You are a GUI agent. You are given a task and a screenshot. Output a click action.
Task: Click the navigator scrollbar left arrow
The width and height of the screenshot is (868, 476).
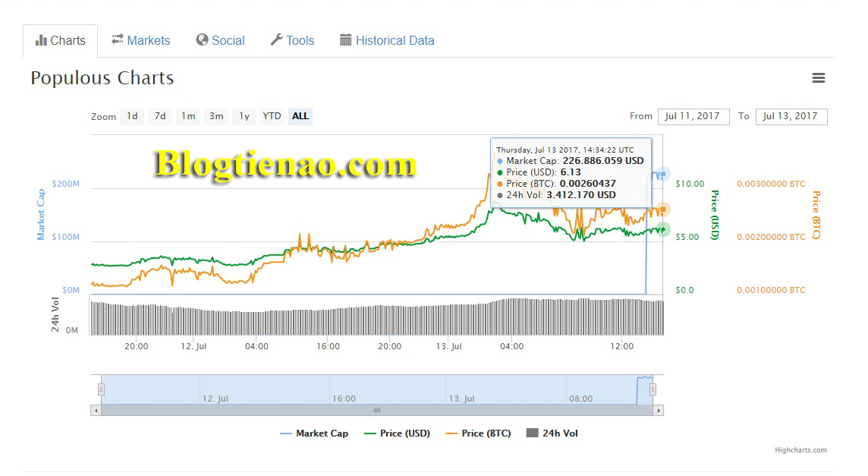[x=96, y=411]
